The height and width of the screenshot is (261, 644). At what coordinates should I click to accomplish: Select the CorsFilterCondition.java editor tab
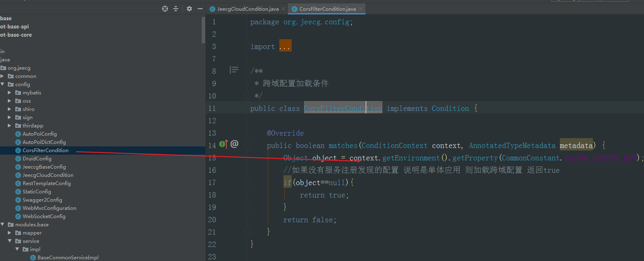coord(327,9)
